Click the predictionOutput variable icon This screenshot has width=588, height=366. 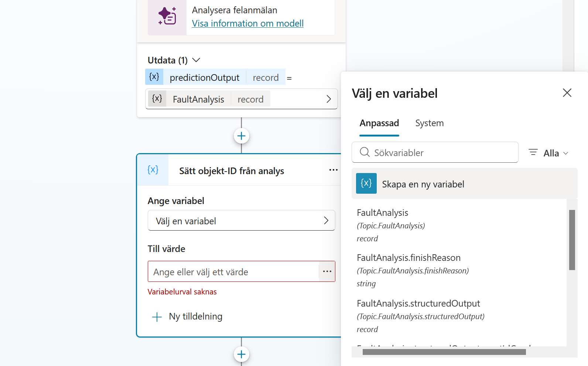click(x=154, y=77)
